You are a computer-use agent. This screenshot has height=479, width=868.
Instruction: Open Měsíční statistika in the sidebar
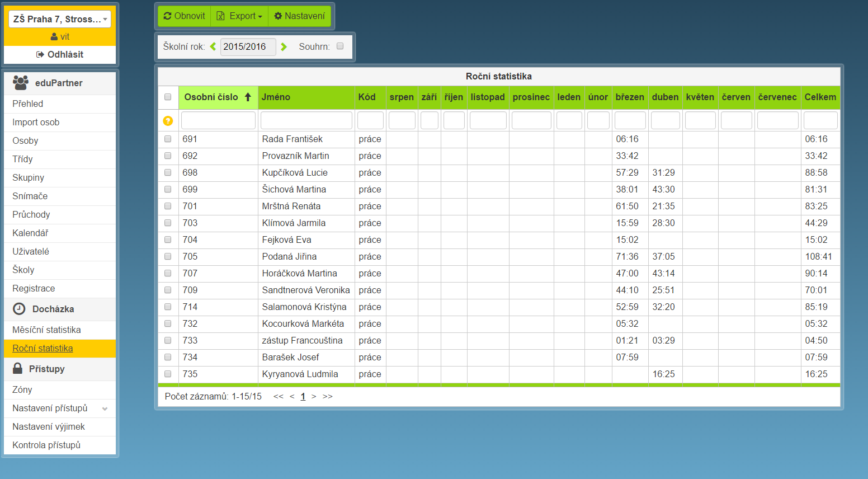[x=46, y=330]
